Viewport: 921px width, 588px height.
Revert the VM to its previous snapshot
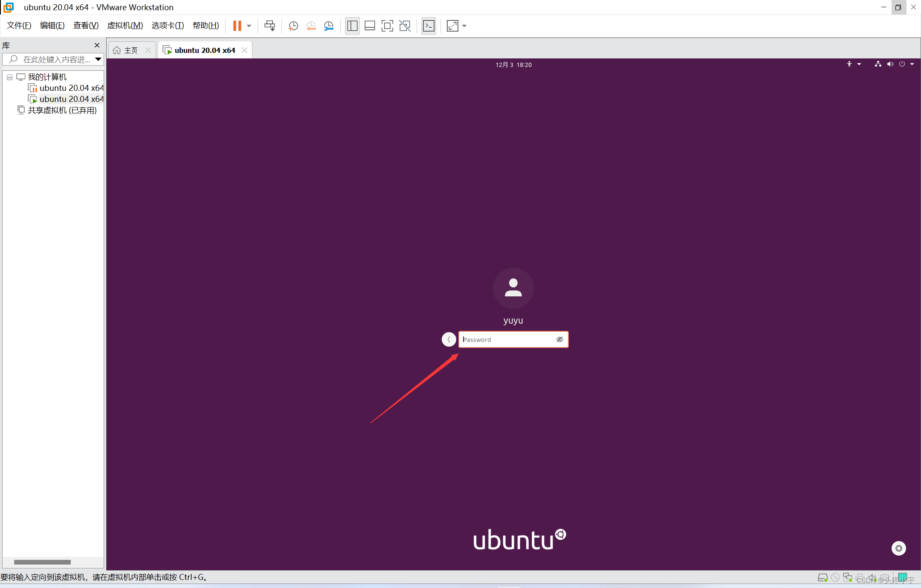311,26
